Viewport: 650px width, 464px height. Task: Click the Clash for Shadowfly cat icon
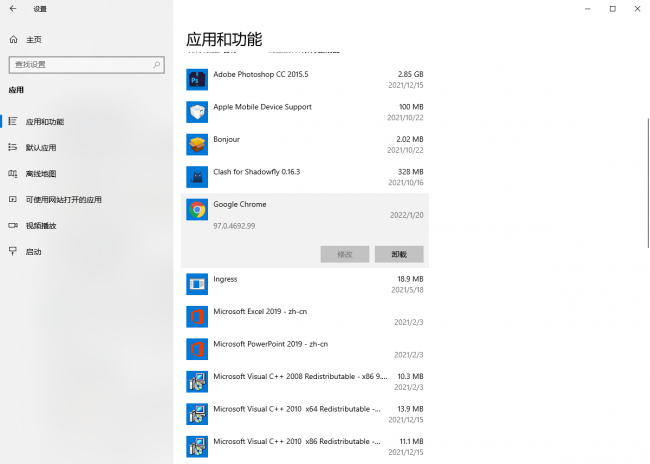(197, 177)
